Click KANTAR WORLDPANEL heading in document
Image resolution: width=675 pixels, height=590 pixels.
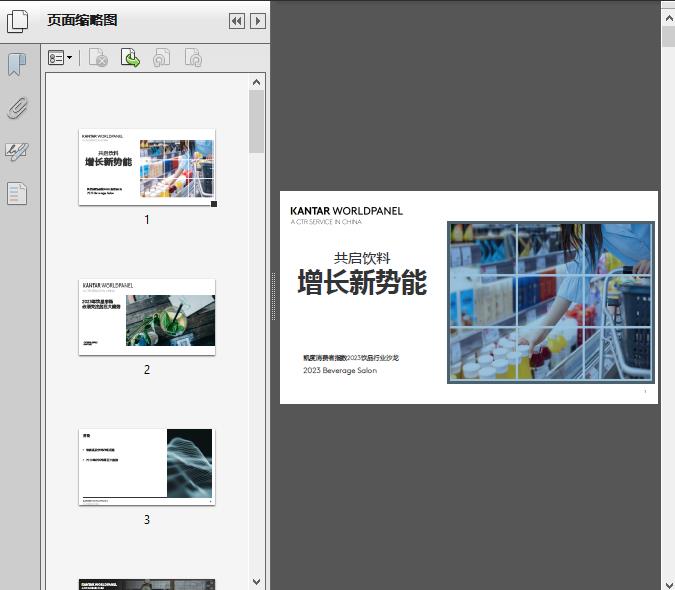click(x=347, y=211)
